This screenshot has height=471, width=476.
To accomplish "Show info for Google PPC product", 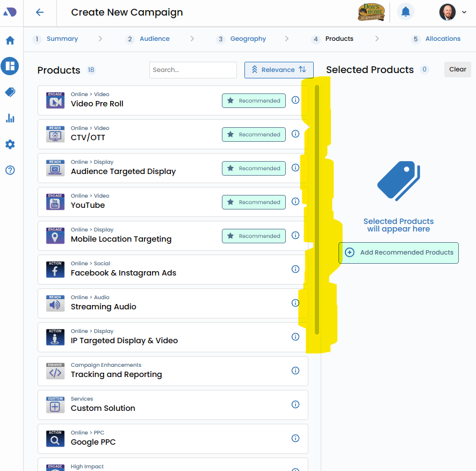I will (x=295, y=438).
